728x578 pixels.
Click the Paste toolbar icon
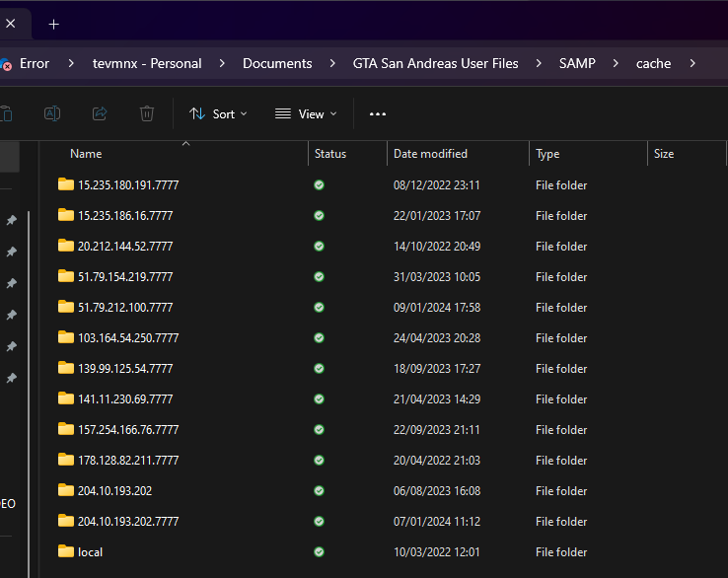pyautogui.click(x=6, y=113)
